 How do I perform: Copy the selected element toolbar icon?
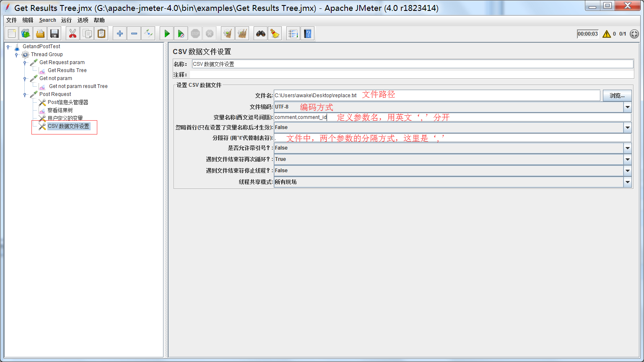[87, 34]
